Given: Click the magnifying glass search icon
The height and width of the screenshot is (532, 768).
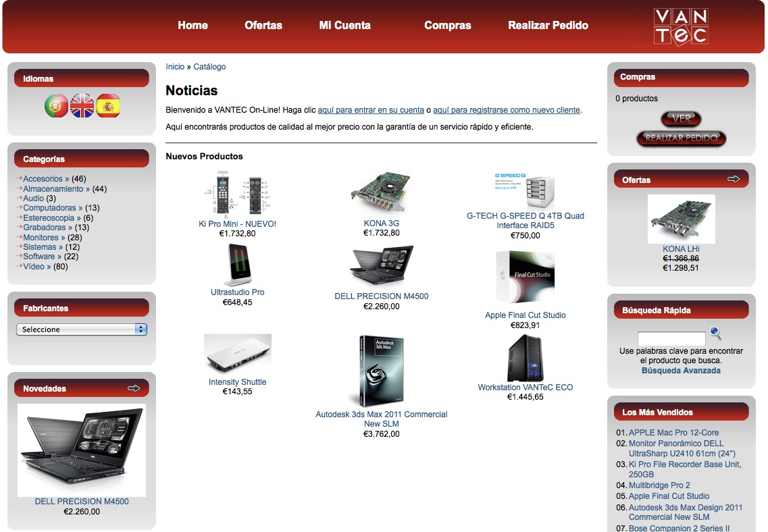Looking at the screenshot, I should click(x=715, y=334).
